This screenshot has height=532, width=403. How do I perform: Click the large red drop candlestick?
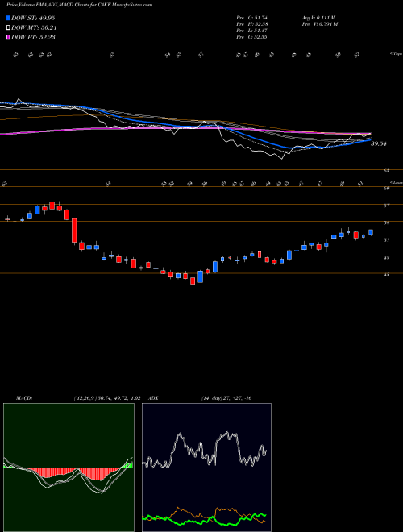[74, 231]
